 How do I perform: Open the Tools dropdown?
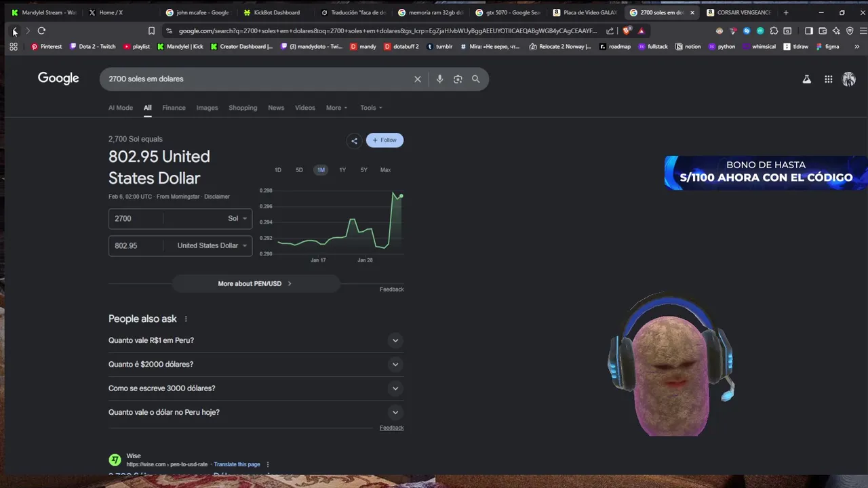371,108
